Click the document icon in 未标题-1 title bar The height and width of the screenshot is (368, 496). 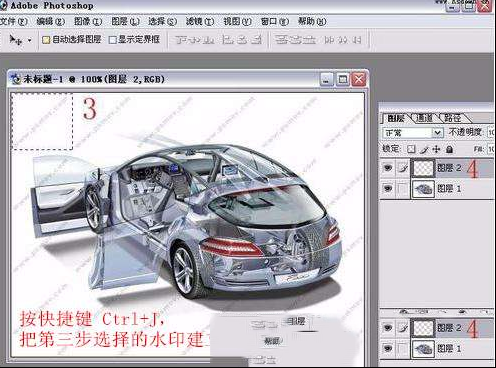point(15,79)
